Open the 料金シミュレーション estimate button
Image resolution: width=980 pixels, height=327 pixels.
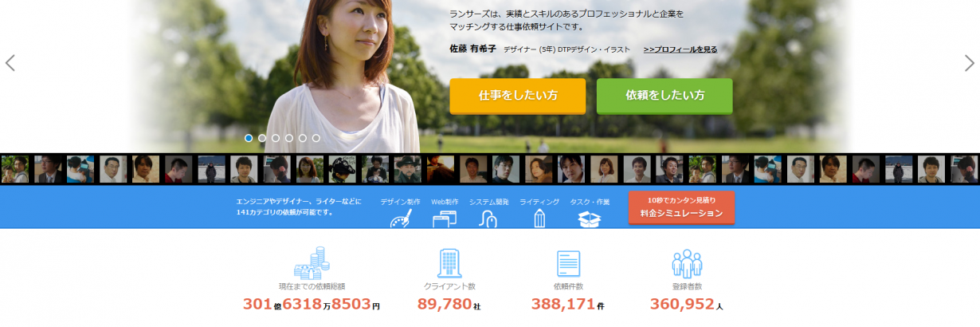pos(681,207)
